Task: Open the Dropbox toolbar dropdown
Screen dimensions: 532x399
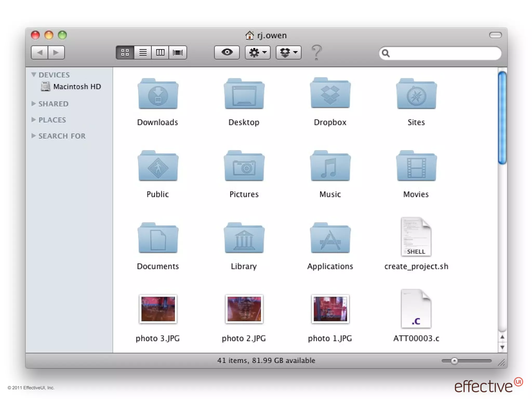Action: 288,52
